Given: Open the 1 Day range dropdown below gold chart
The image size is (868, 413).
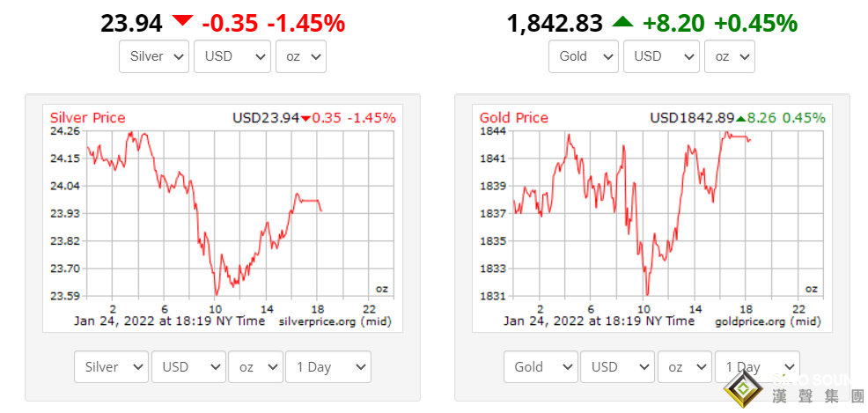Looking at the screenshot, I should click(x=757, y=367).
